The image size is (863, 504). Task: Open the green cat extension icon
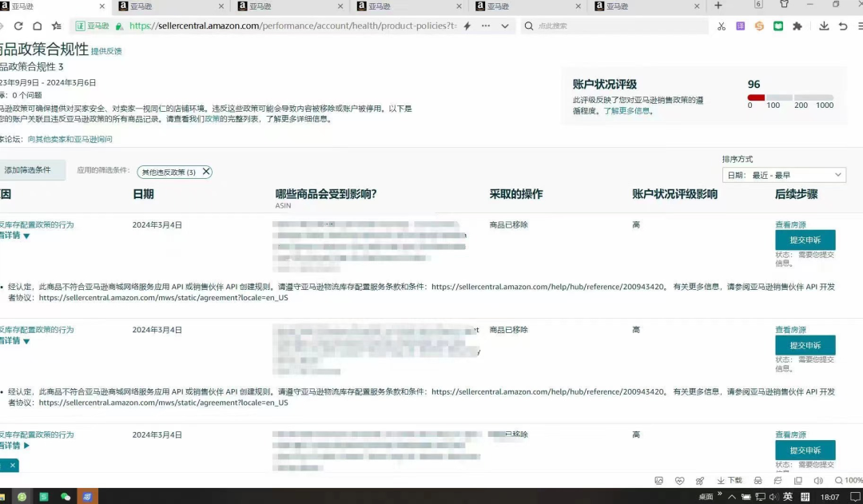777,25
